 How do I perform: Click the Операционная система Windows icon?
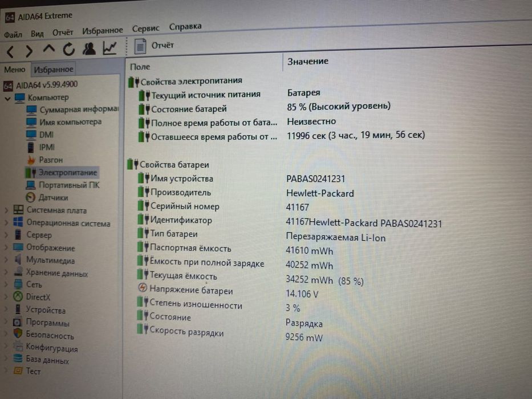(18, 222)
